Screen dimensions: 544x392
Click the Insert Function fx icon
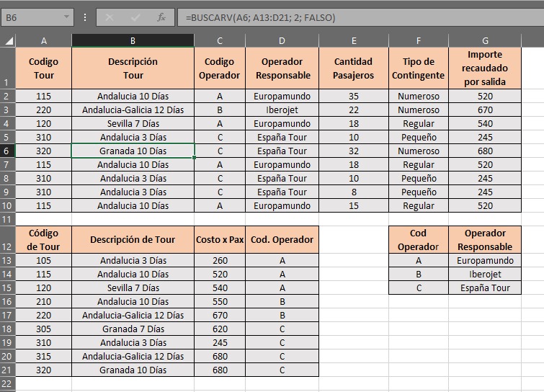[x=161, y=17]
